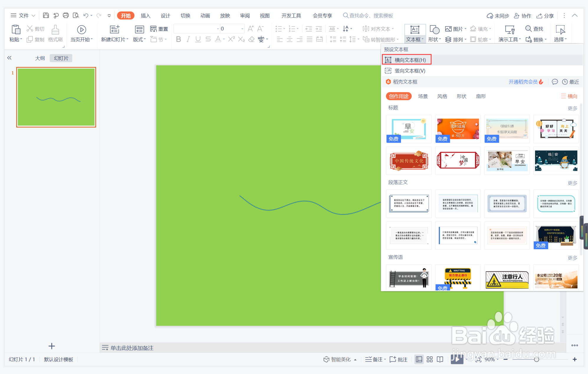
Task: Click the Recent (最近) button
Action: 571,82
